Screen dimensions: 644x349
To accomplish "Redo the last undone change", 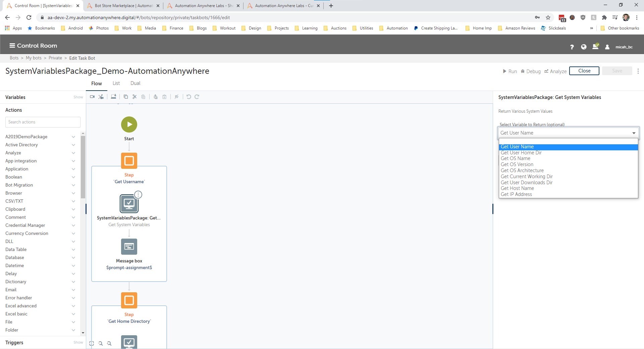I will [197, 97].
